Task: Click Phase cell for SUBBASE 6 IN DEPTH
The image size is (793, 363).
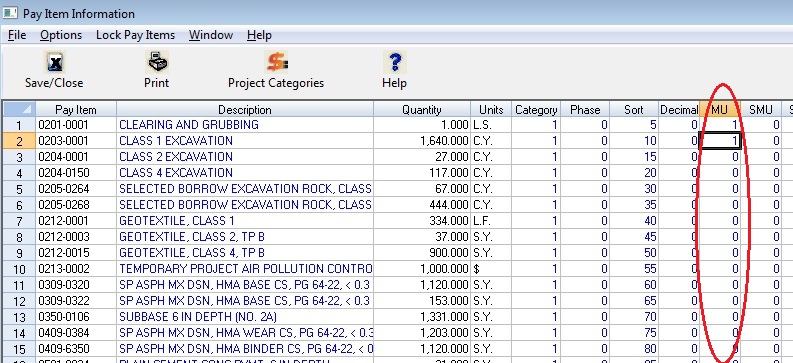Action: coord(585,317)
